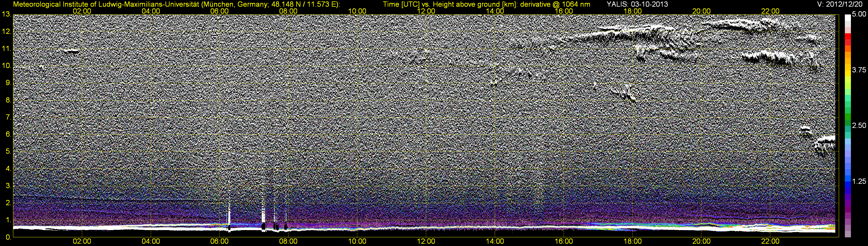
Task: Select the 'YALIS: 03-10-2013' date label
Action: (637, 4)
